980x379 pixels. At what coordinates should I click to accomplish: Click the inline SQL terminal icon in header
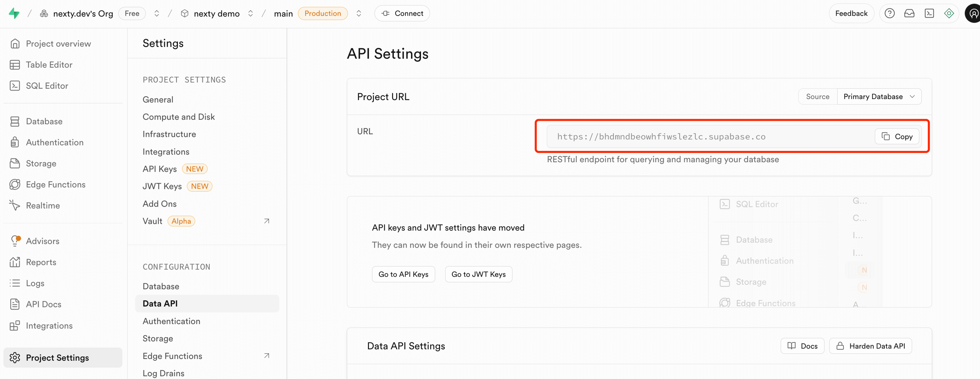point(929,13)
